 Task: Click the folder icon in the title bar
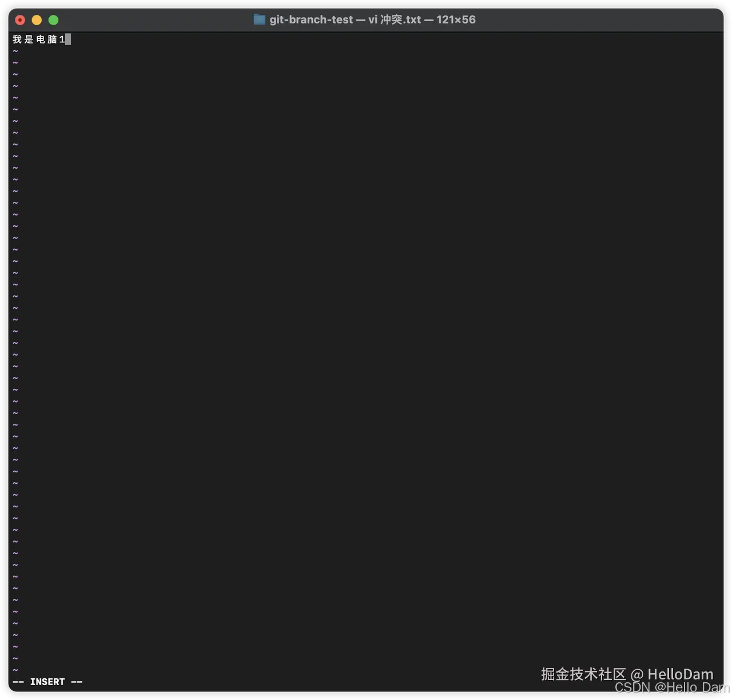260,19
